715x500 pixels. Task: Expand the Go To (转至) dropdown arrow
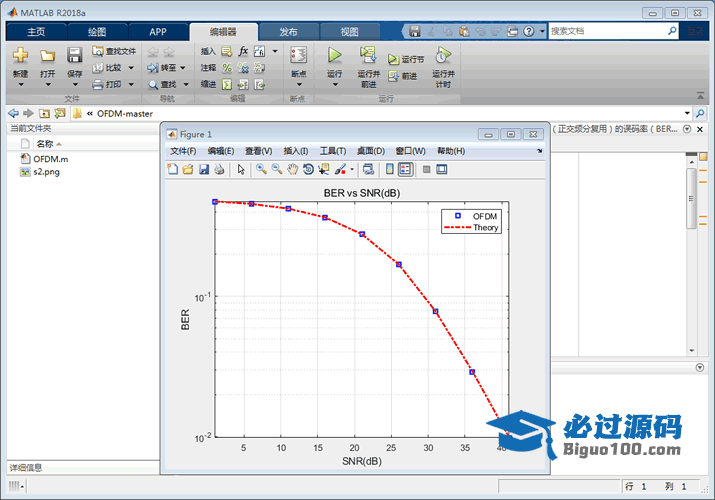click(x=183, y=68)
